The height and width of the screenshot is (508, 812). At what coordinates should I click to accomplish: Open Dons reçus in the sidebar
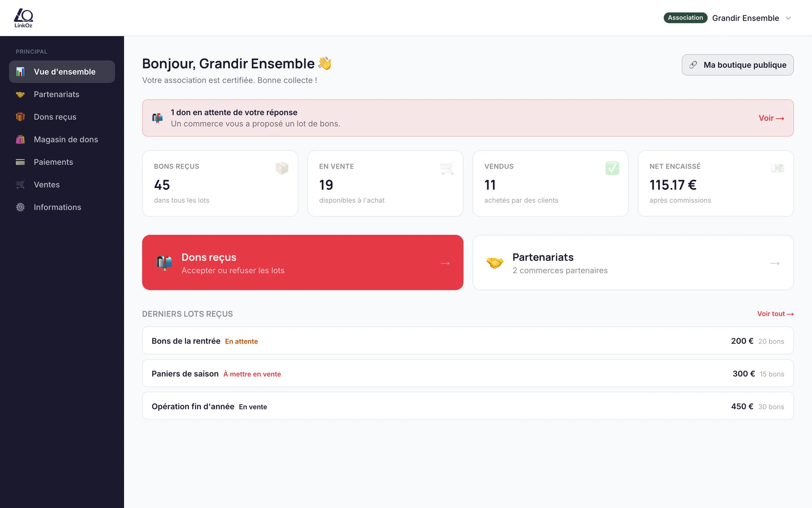[62, 117]
